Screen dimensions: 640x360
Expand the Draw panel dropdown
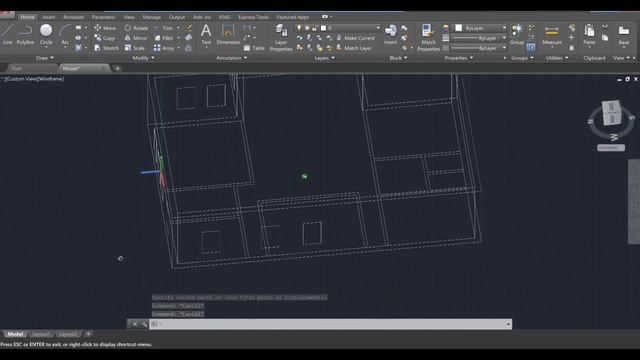pyautogui.click(x=44, y=58)
